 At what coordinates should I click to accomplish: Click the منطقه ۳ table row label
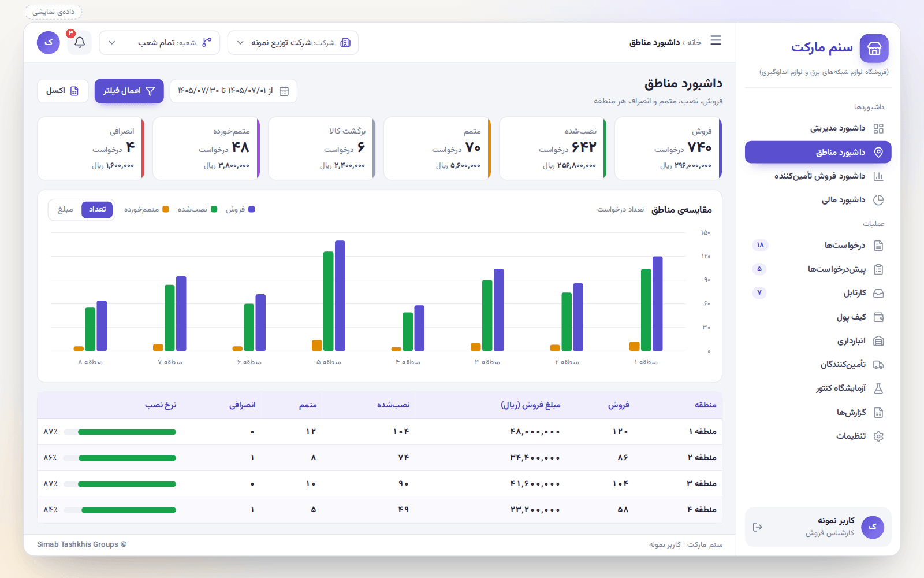click(702, 484)
